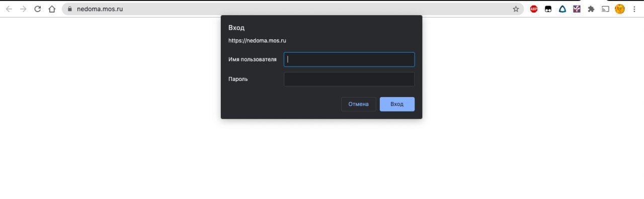Click the Пароль label

click(238, 79)
